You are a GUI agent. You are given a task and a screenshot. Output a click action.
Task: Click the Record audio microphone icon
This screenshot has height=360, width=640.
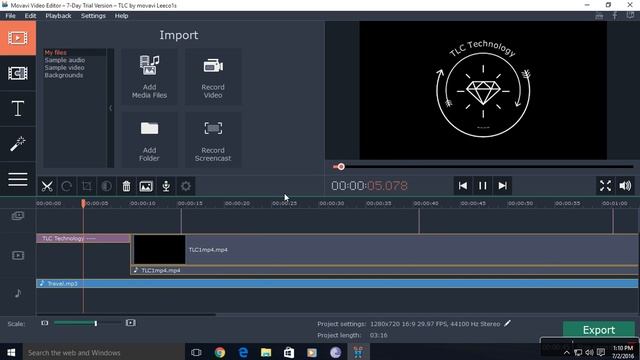click(166, 187)
